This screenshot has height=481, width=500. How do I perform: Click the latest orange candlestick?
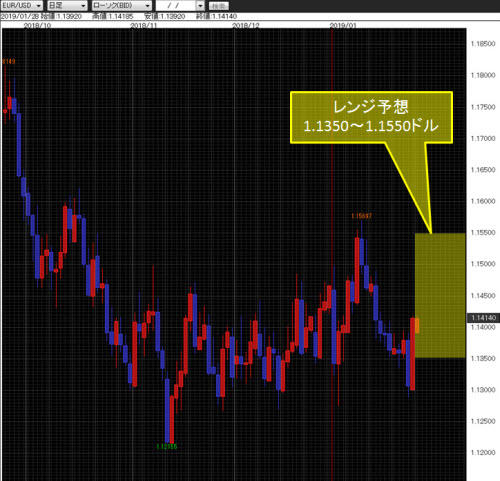417,326
